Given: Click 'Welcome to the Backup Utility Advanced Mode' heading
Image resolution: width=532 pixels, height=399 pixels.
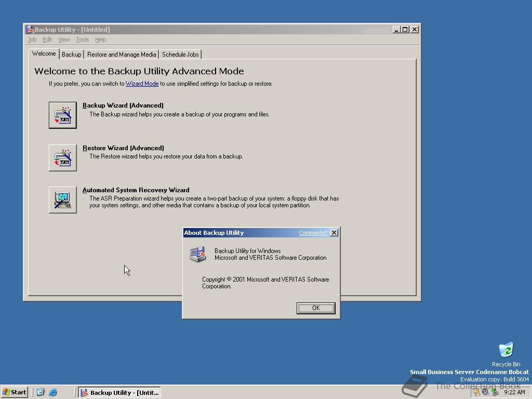Looking at the screenshot, I should 139,71.
